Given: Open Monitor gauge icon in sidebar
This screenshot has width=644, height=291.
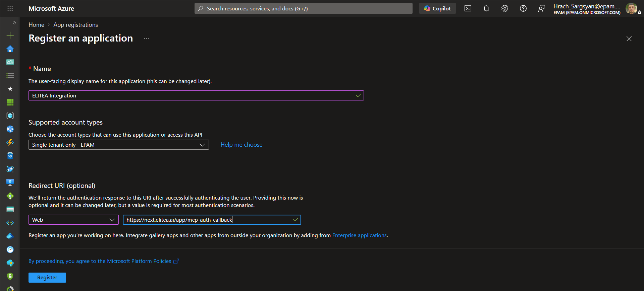Looking at the screenshot, I should [10, 249].
